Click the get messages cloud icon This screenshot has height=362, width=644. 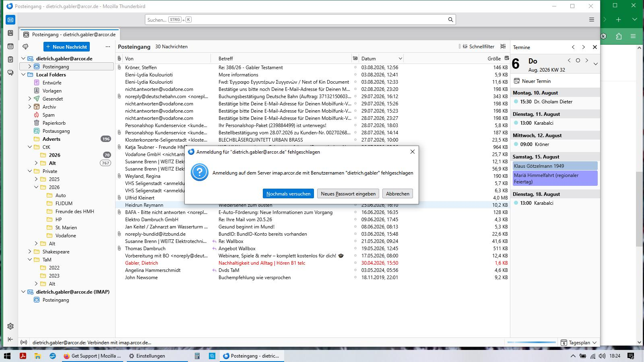click(25, 47)
